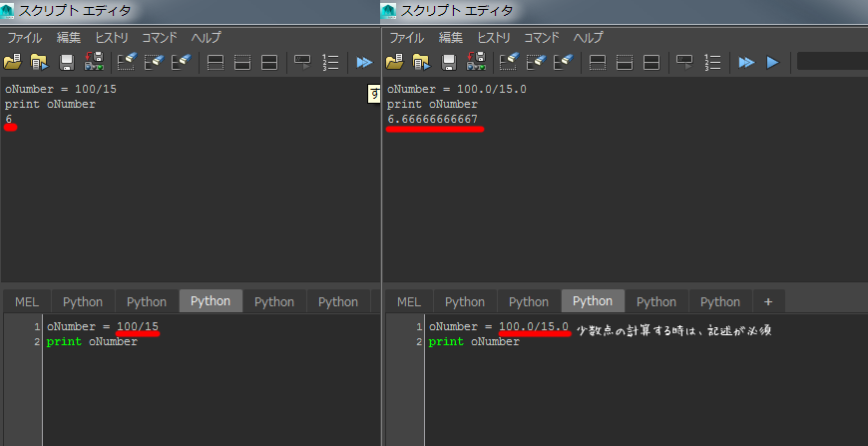Click input line 'oNumber = 100/15' beside line number 1
Screen dimensions: 868x446
(x=103, y=326)
